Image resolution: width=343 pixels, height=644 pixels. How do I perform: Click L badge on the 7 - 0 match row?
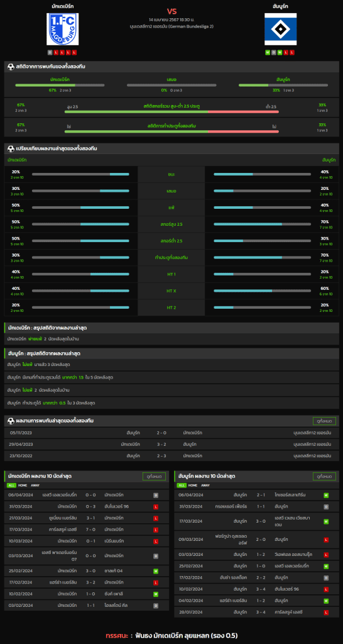pyautogui.click(x=156, y=530)
